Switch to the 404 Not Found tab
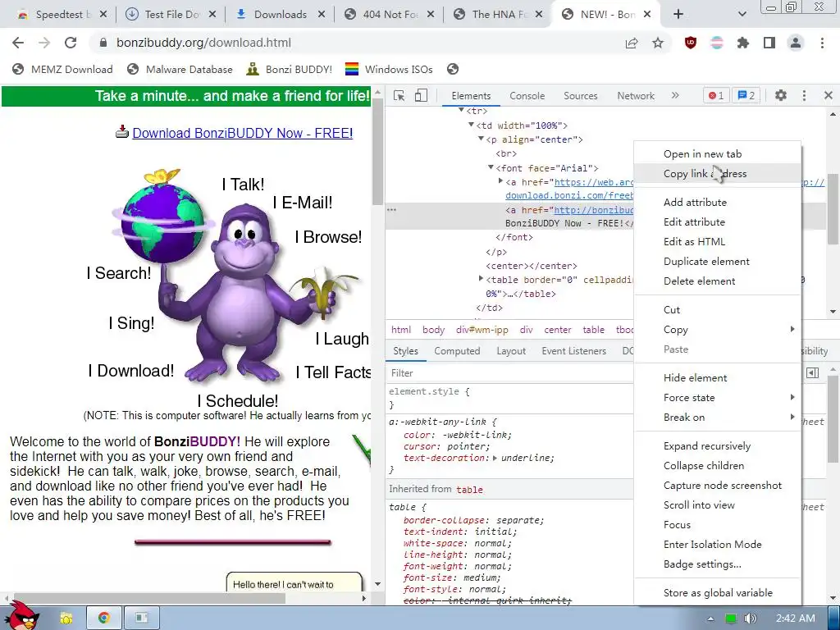Image resolution: width=840 pixels, height=630 pixels. (x=389, y=15)
